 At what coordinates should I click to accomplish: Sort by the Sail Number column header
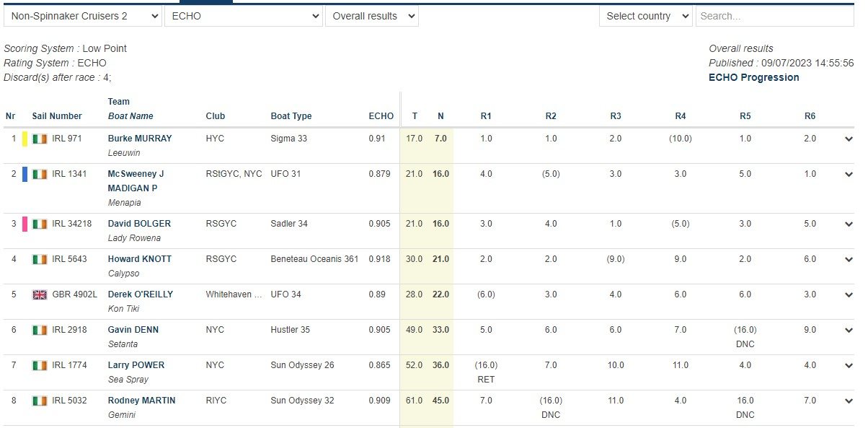click(x=57, y=116)
